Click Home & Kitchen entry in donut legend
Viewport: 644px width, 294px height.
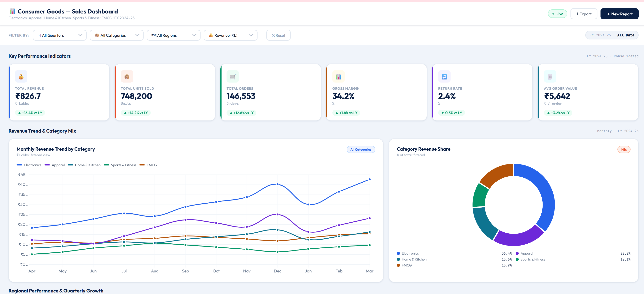pyautogui.click(x=454, y=260)
